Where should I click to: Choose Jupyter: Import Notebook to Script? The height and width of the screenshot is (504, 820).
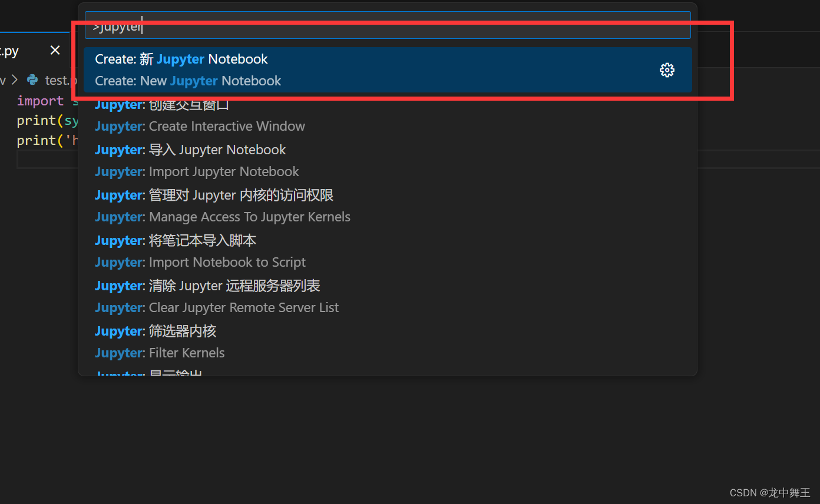(x=388, y=251)
